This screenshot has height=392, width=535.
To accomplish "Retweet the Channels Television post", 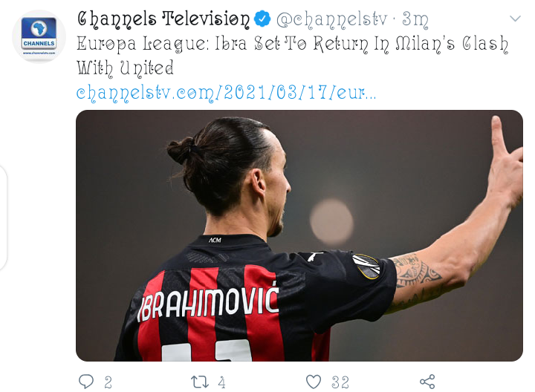I will [200, 382].
